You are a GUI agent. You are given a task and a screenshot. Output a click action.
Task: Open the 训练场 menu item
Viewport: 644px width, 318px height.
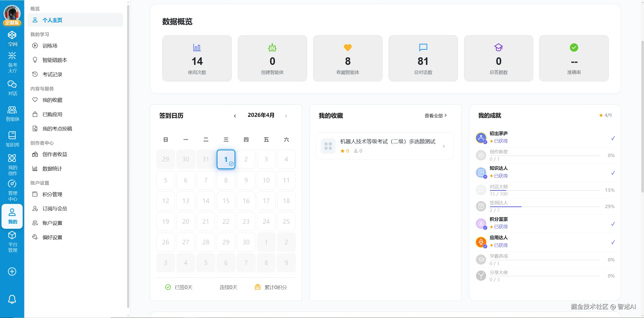[x=50, y=46]
